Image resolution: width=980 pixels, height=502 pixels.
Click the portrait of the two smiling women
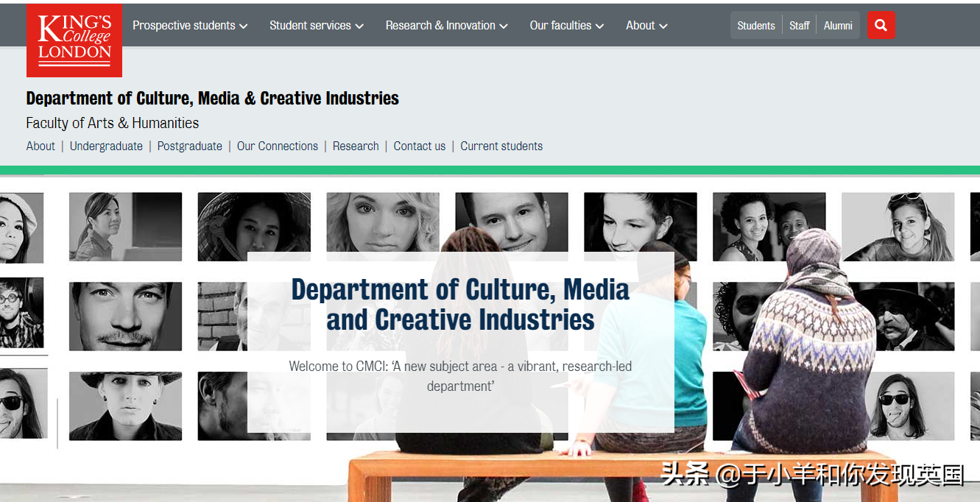point(769,227)
